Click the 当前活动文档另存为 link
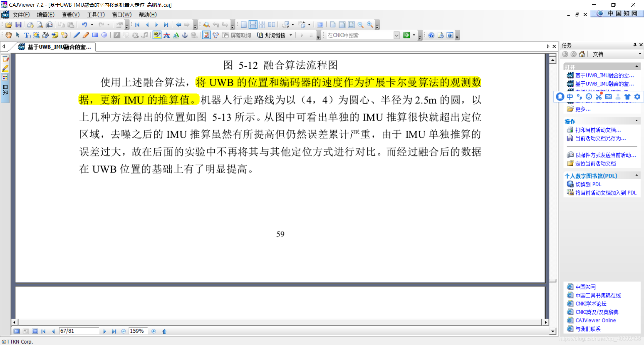644x345 pixels. 600,138
